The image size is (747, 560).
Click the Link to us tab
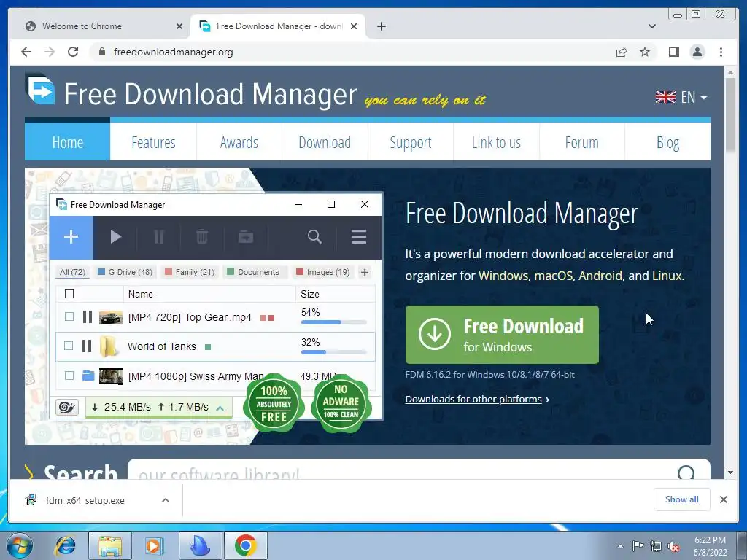[496, 142]
